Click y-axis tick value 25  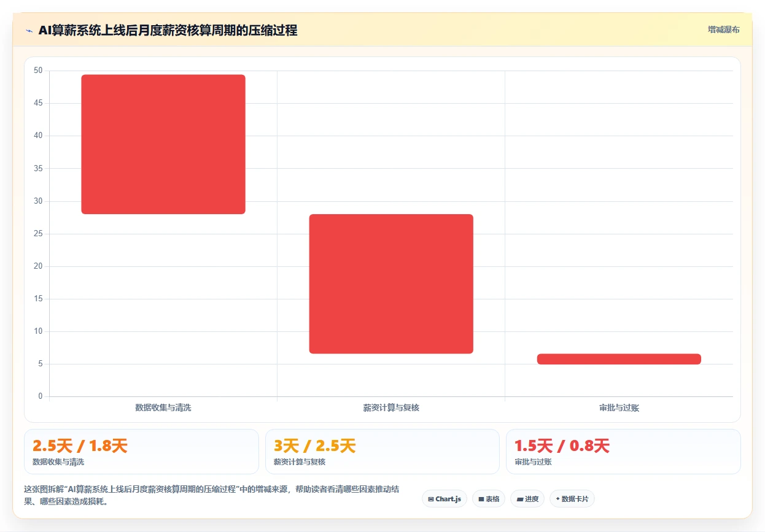(38, 234)
